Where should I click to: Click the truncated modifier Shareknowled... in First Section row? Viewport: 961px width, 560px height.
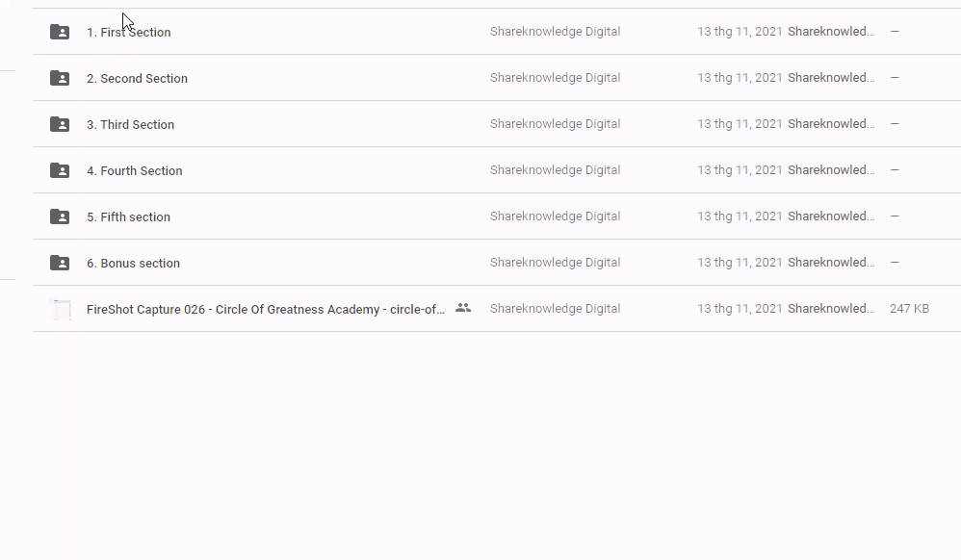[831, 31]
